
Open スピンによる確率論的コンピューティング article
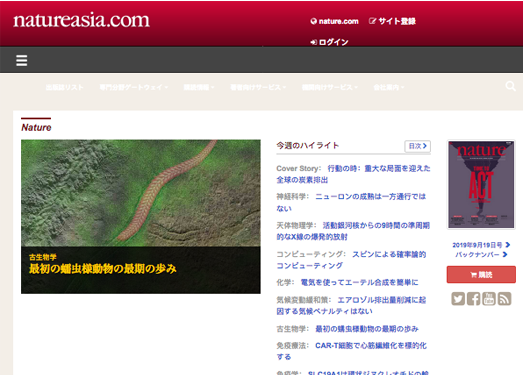pos(351,260)
